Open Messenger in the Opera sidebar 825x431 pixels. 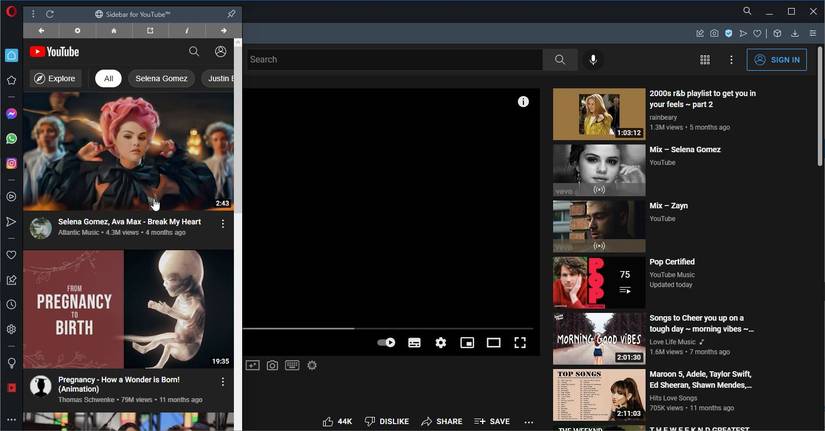coord(11,114)
